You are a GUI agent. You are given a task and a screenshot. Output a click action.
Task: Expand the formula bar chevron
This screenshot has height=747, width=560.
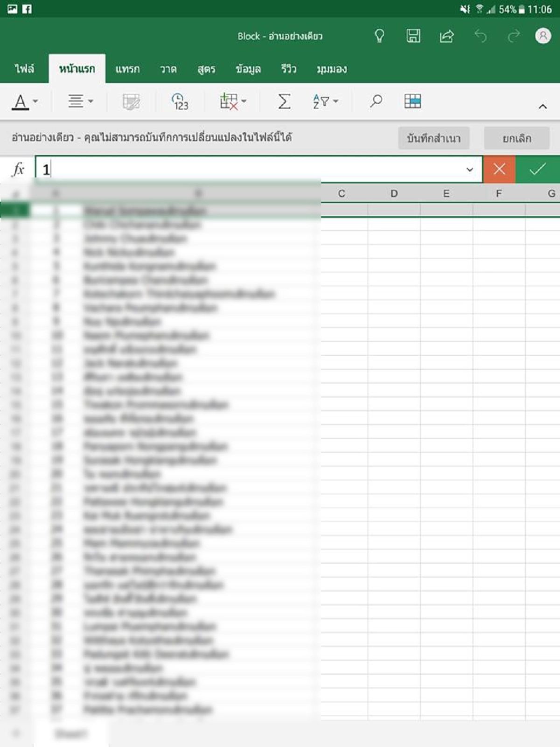click(x=470, y=169)
